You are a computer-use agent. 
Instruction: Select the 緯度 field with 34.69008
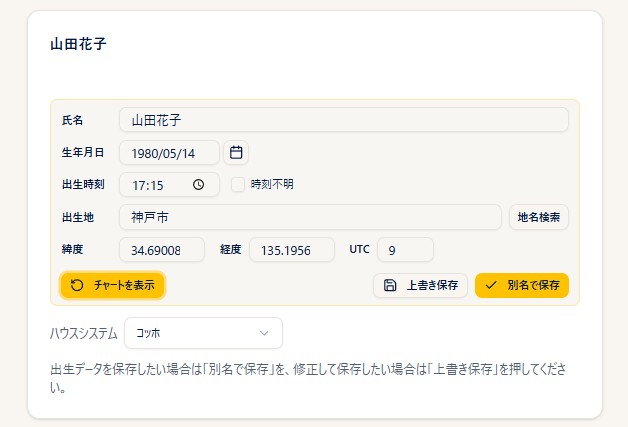[x=162, y=250]
